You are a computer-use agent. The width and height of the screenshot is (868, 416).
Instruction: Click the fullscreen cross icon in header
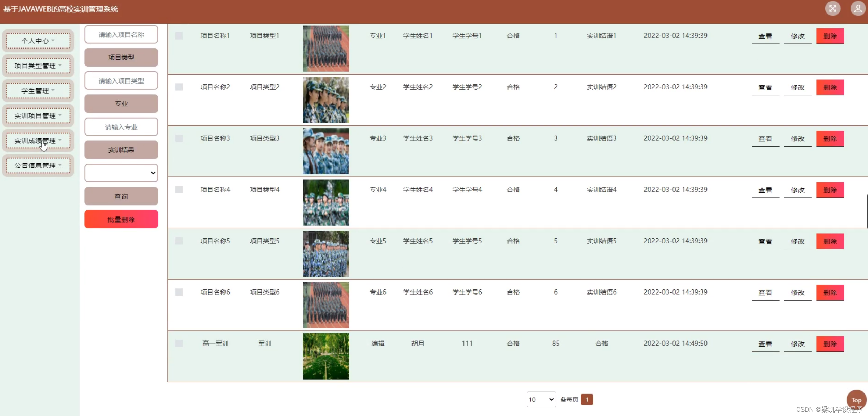[832, 9]
